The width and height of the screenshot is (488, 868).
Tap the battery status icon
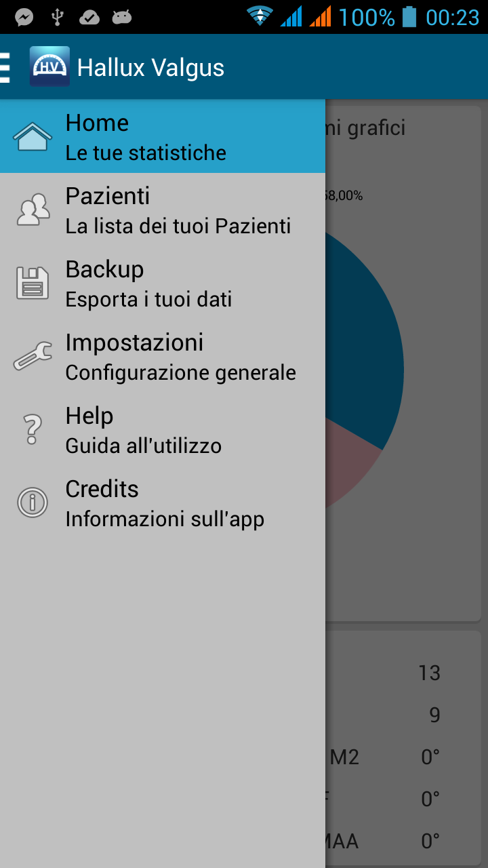click(x=409, y=16)
